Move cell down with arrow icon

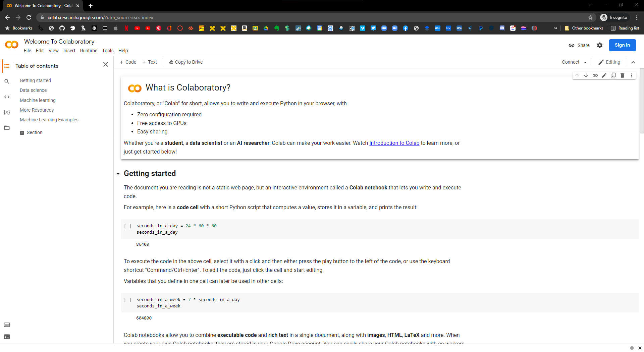[586, 75]
